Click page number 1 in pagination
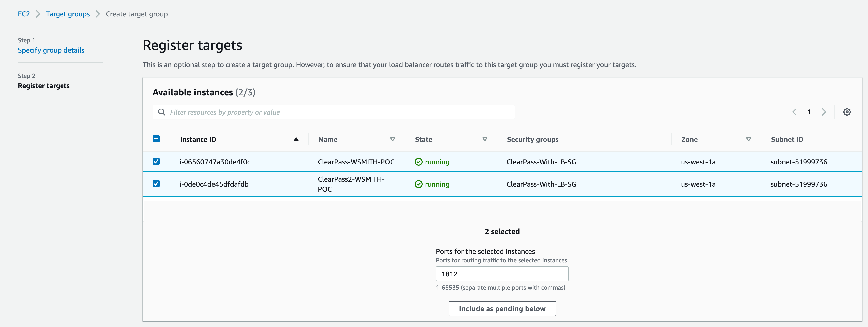868x327 pixels. click(809, 112)
